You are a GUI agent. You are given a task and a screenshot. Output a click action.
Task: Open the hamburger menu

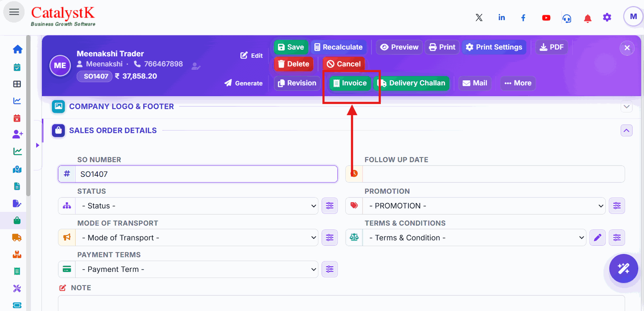point(14,12)
